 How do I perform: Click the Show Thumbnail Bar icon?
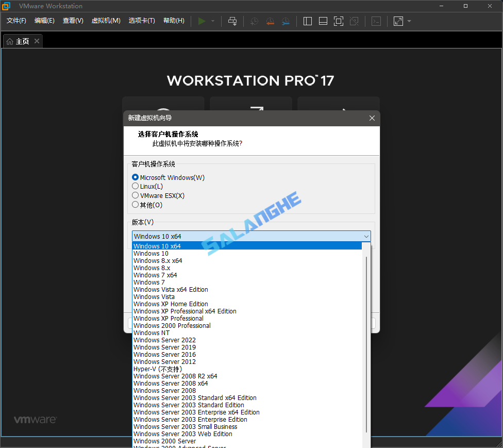pyautogui.click(x=323, y=21)
